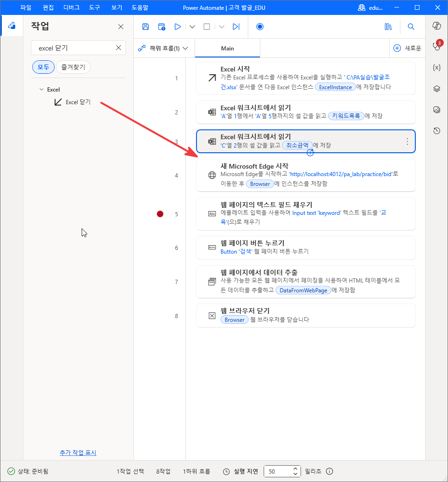This screenshot has height=482, width=448.
Task: Select the Excel 시작 action
Action: pos(306,78)
